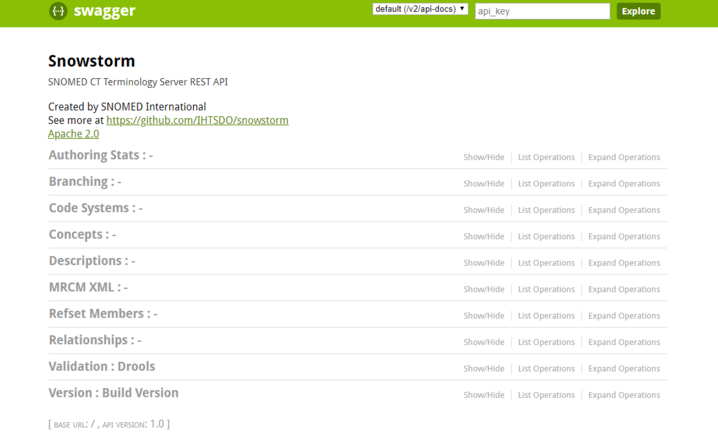The width and height of the screenshot is (718, 441).
Task: Click 'Created by SNOMED International' text
Action: pyautogui.click(x=127, y=107)
